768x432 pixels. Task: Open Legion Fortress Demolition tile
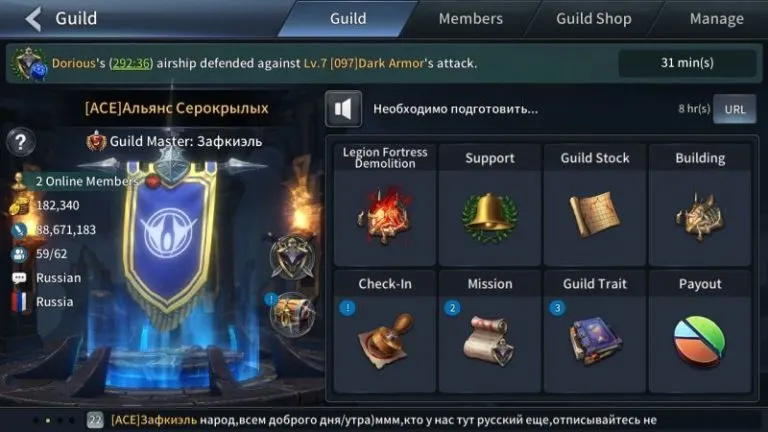[x=385, y=205]
